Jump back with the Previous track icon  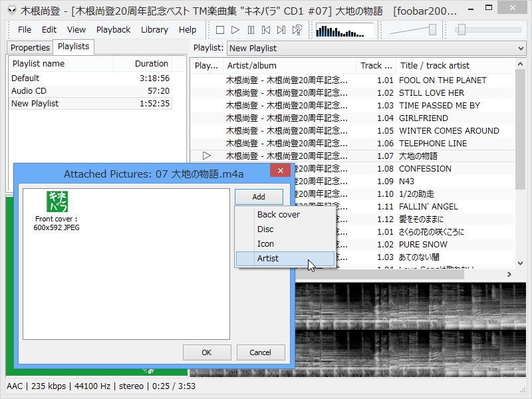click(265, 29)
